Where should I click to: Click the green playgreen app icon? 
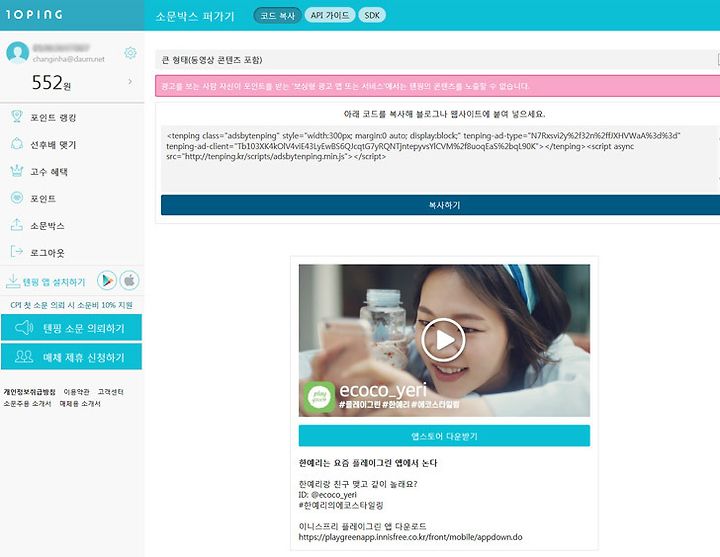click(x=319, y=396)
